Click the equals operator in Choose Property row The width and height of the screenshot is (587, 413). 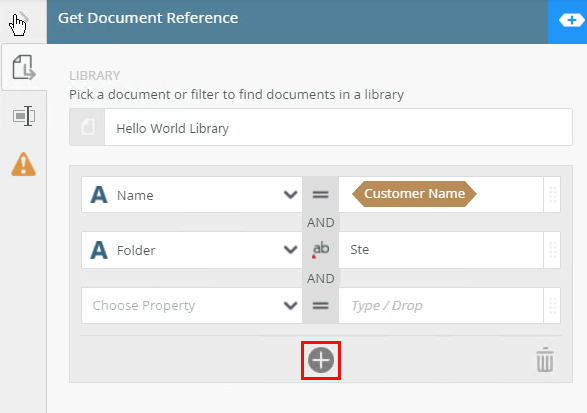[x=320, y=306]
